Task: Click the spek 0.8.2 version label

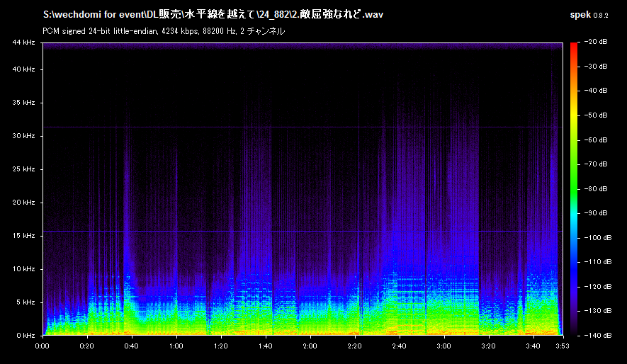Action: point(589,15)
